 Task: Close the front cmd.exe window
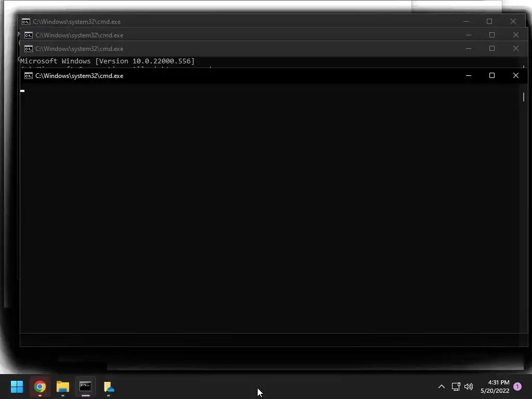(x=516, y=75)
